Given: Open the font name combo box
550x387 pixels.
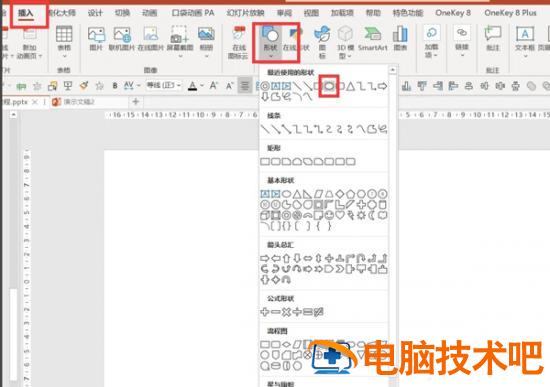Looking at the screenshot, I should pos(164,85).
